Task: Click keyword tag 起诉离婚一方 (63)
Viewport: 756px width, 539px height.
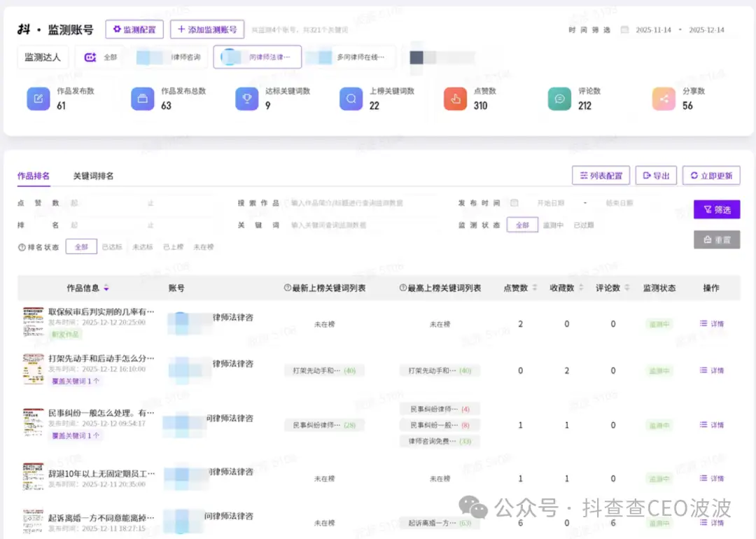Action: click(x=439, y=523)
